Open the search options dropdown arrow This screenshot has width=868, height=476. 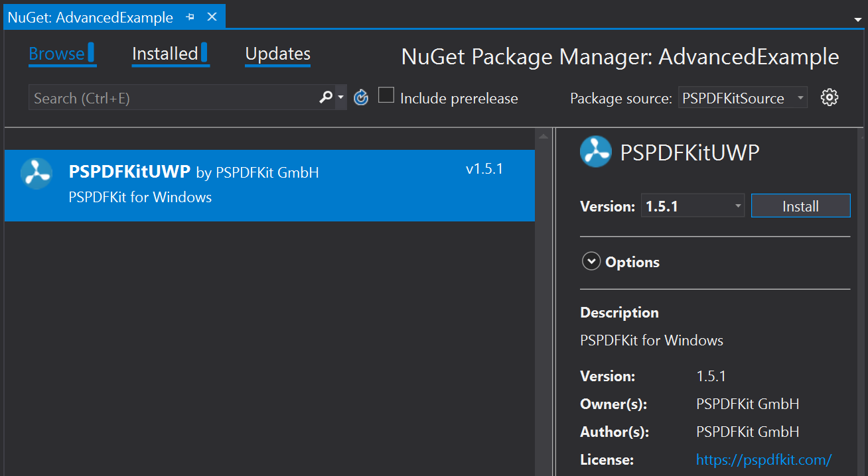pyautogui.click(x=341, y=98)
